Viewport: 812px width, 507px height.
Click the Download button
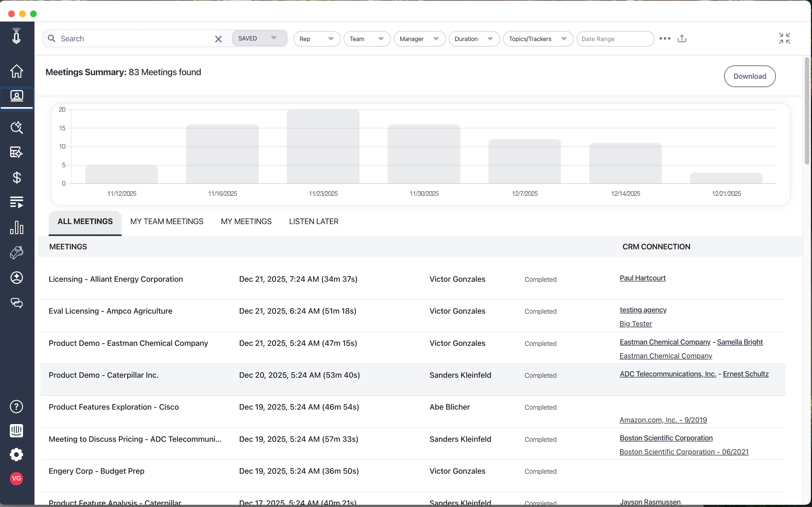pyautogui.click(x=750, y=76)
